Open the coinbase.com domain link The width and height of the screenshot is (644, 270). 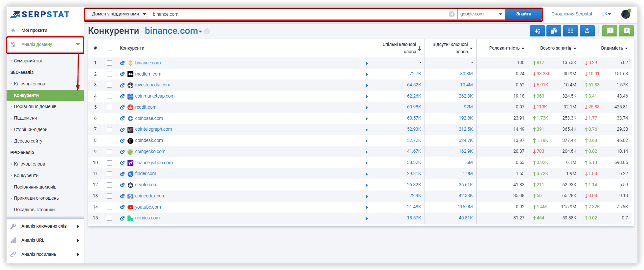[149, 118]
